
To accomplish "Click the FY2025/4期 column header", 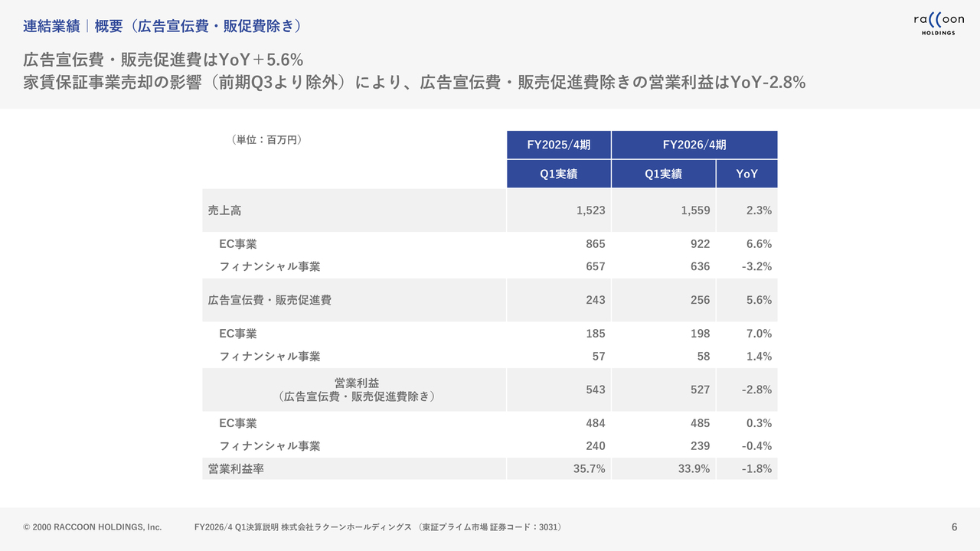I will point(559,145).
